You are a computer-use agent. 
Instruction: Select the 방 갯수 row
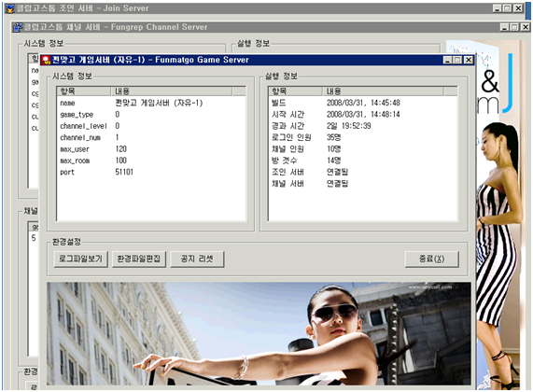(363, 161)
